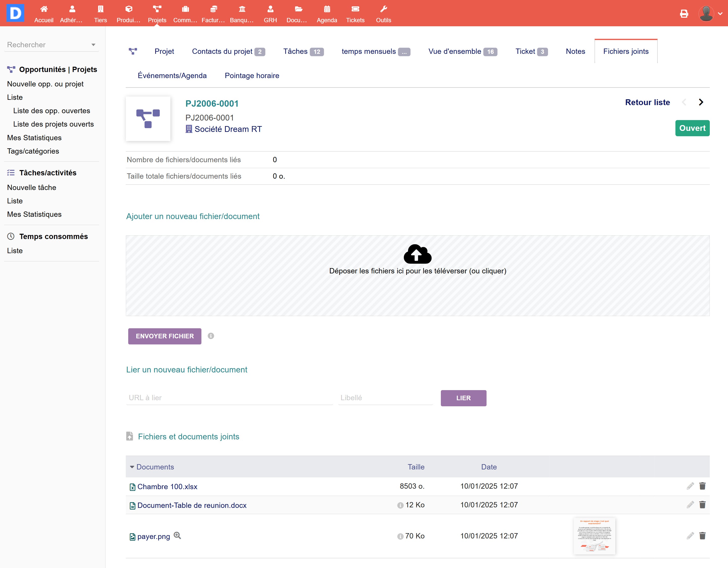Viewport: 728px width, 568px height.
Task: Click the print icon in header
Action: point(684,14)
